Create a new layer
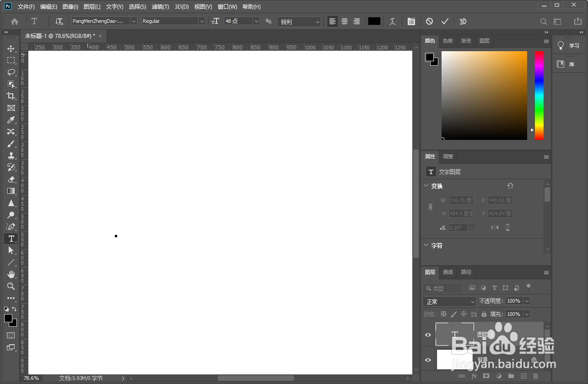 point(523,376)
